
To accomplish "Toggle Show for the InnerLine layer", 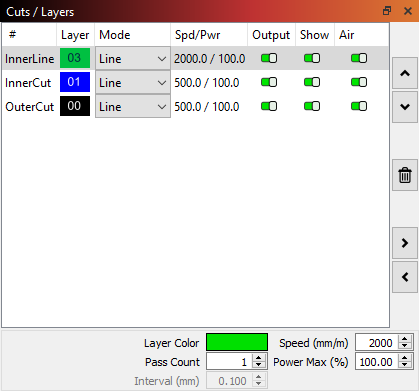I will click(312, 58).
